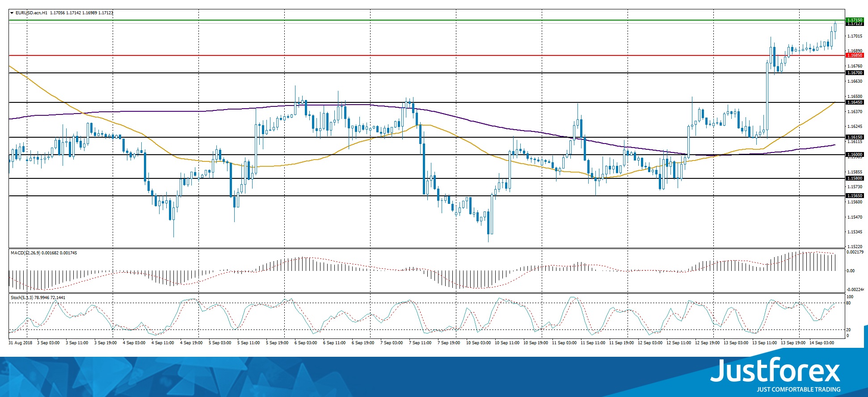Click the 31 Aug 2018 date label
This screenshot has height=397, width=868.
(x=21, y=343)
